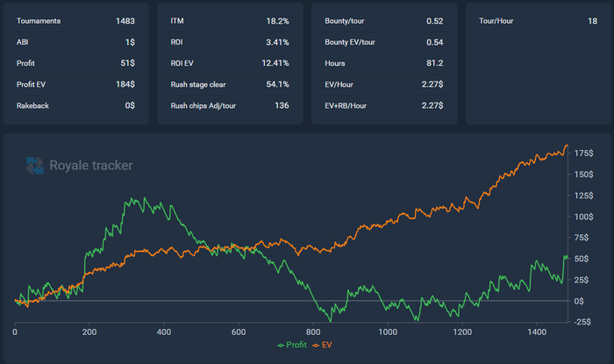Select the Tour/Hour card value 18

(581, 19)
